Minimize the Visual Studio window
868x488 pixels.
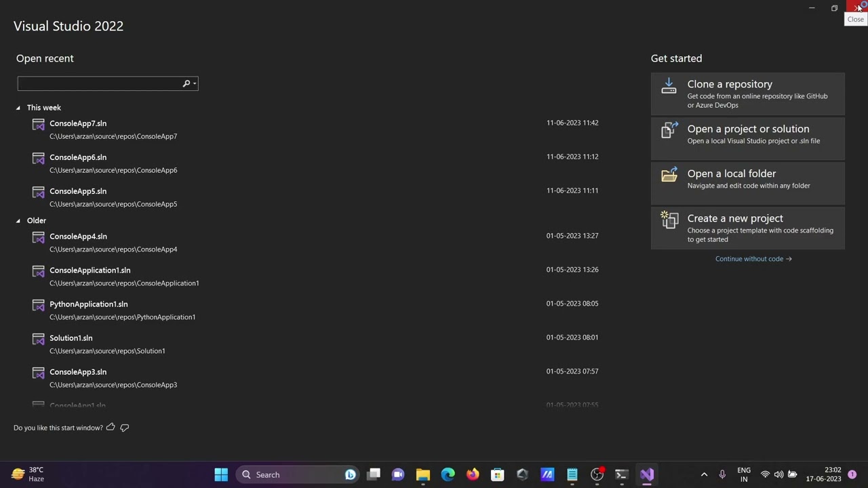click(x=812, y=8)
